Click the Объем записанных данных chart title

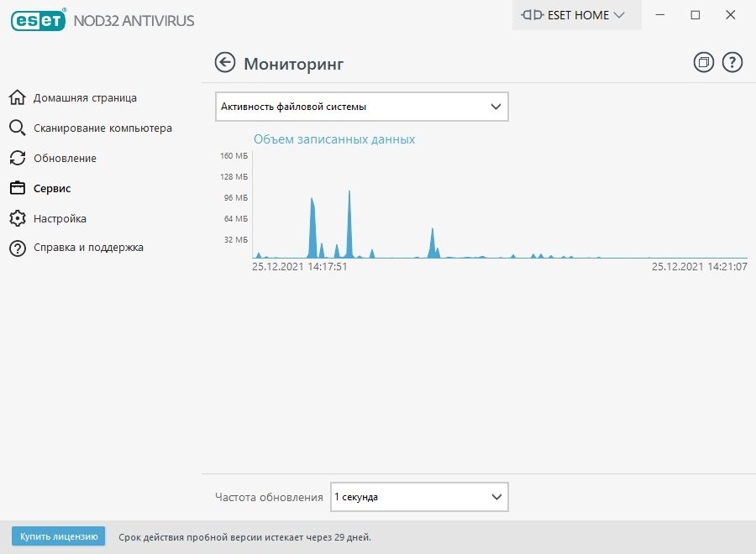click(334, 139)
